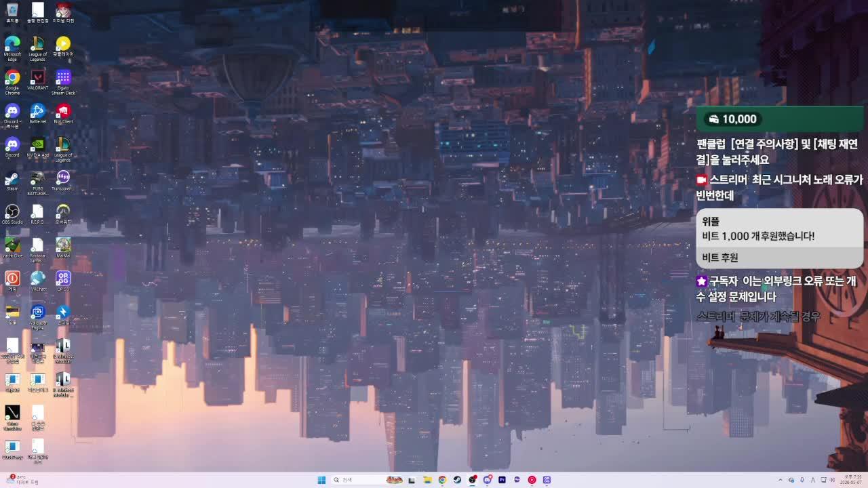Click the 팬클럽 chat message
868x488 pixels.
777,152
